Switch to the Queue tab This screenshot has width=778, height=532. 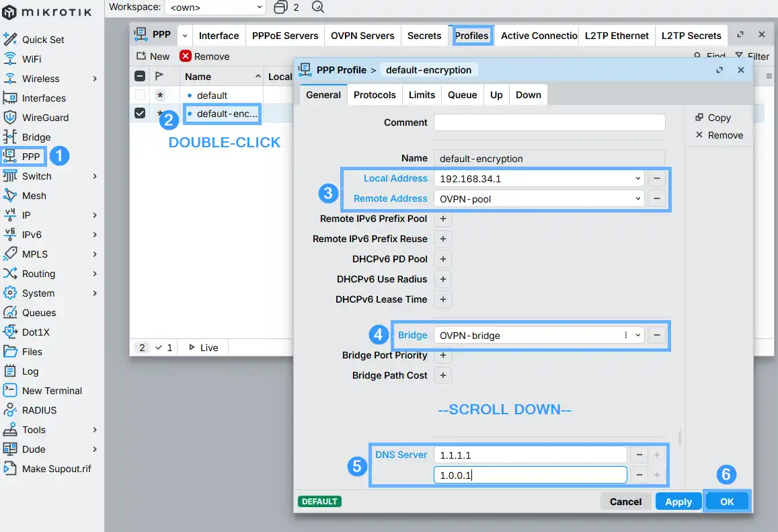(x=462, y=95)
